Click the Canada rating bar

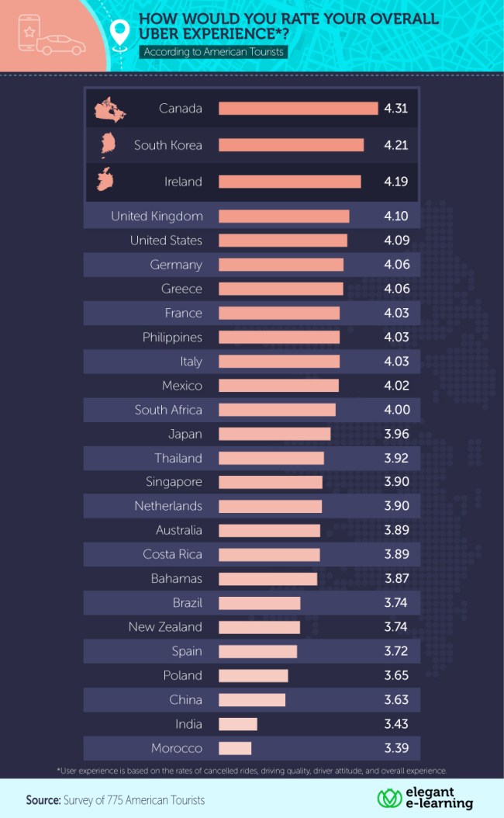pyautogui.click(x=298, y=109)
